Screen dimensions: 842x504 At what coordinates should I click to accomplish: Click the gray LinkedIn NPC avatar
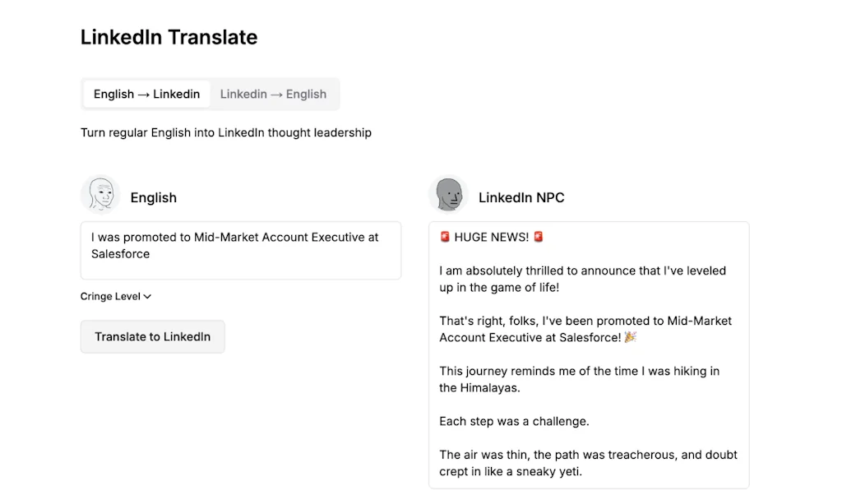[x=448, y=195]
